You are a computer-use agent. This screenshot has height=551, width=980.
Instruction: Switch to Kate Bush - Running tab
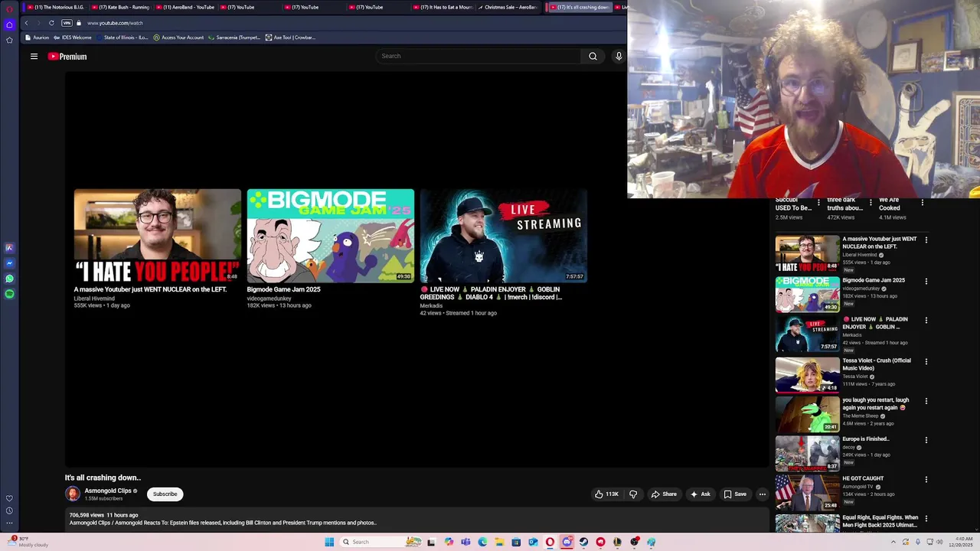point(120,7)
